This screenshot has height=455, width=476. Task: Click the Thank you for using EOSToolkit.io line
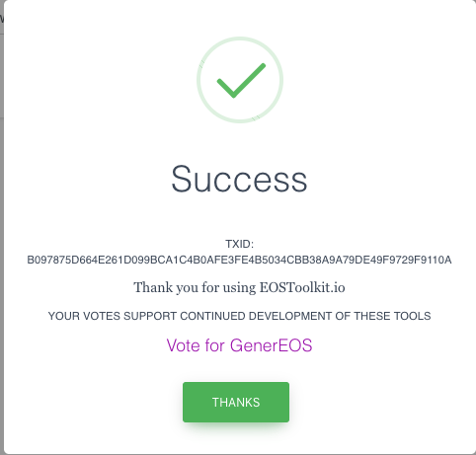239,288
